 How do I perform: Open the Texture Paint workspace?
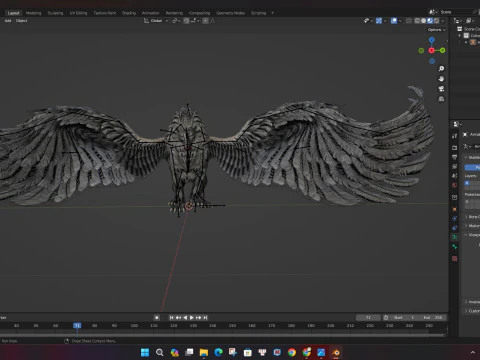point(104,13)
